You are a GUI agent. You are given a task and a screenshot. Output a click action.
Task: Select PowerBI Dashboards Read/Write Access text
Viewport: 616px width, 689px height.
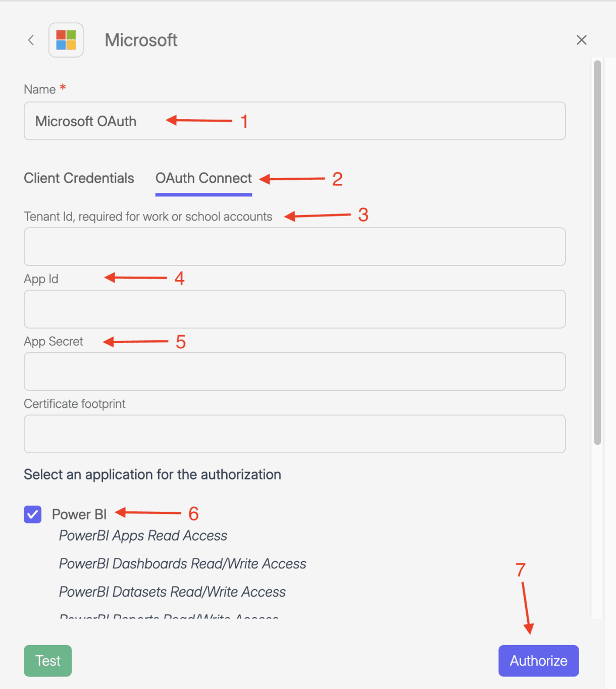[x=182, y=564]
